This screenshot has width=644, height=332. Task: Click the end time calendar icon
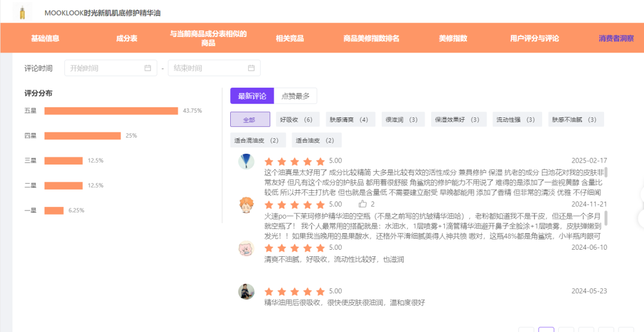(x=252, y=68)
